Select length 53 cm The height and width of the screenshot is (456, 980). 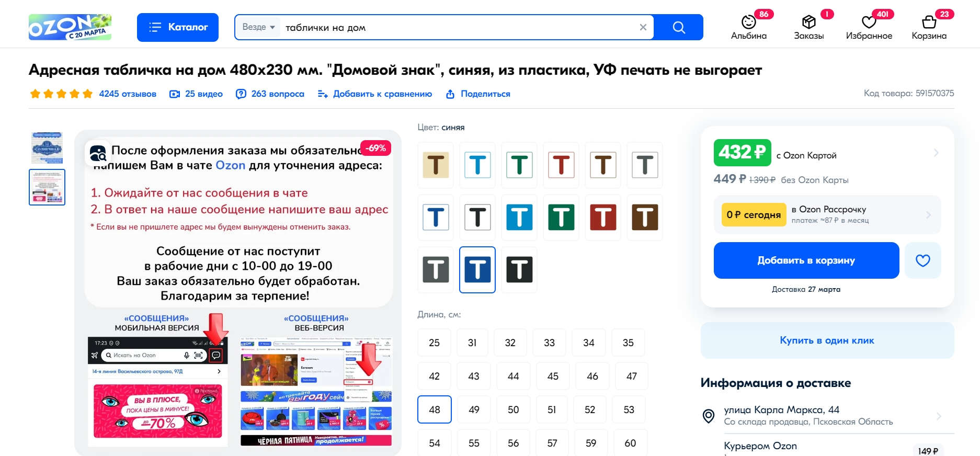tap(629, 409)
